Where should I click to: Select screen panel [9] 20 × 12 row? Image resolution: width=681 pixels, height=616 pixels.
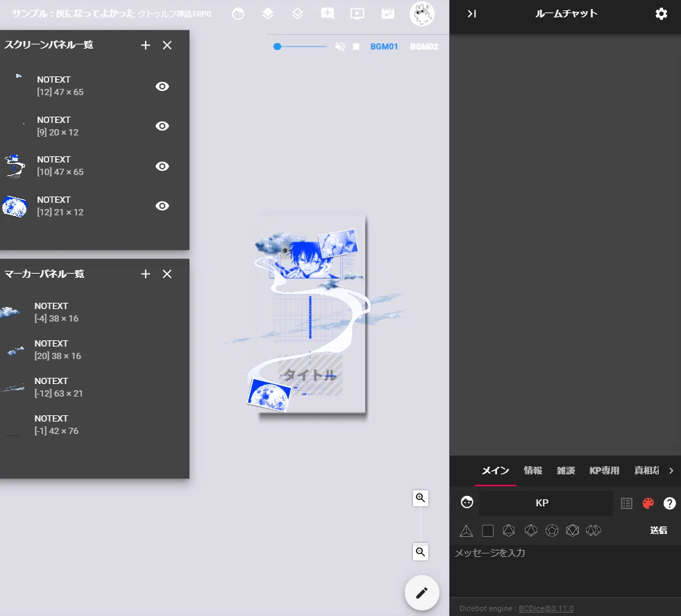[94, 126]
